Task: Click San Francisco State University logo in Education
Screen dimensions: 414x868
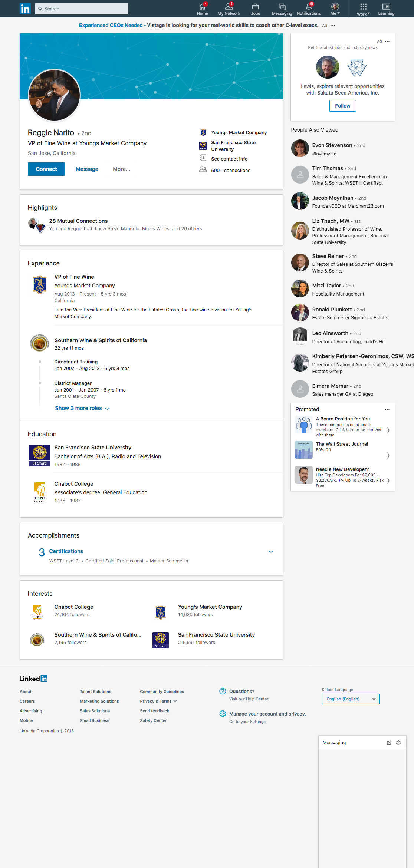Action: point(40,455)
